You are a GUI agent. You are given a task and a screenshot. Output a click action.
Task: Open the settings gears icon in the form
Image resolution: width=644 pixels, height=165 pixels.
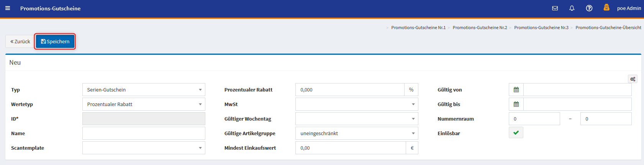tap(633, 79)
